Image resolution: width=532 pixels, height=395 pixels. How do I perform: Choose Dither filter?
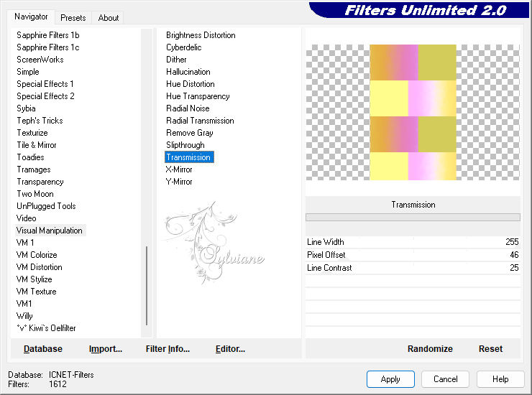(176, 60)
